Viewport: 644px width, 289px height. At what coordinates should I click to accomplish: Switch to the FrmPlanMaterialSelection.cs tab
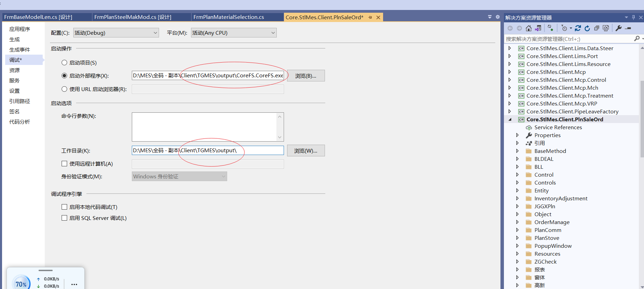229,17
